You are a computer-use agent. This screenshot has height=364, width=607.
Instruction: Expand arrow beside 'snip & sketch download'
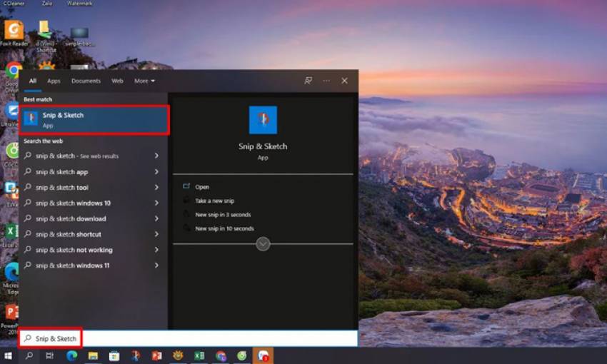(156, 218)
